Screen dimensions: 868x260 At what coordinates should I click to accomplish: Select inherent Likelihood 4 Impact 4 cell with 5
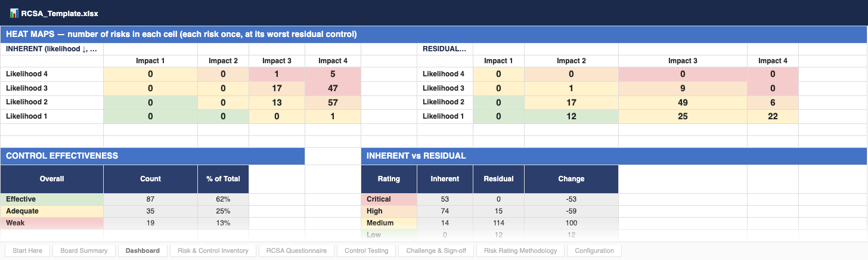coord(333,74)
